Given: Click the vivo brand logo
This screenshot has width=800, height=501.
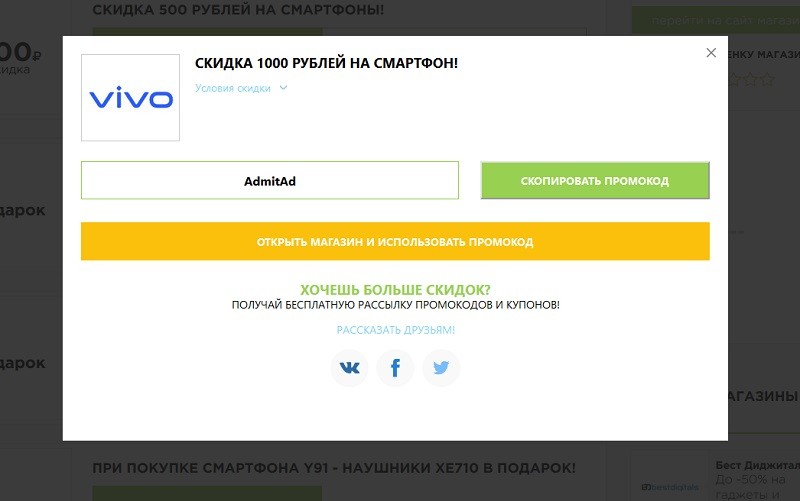Looking at the screenshot, I should tap(131, 98).
